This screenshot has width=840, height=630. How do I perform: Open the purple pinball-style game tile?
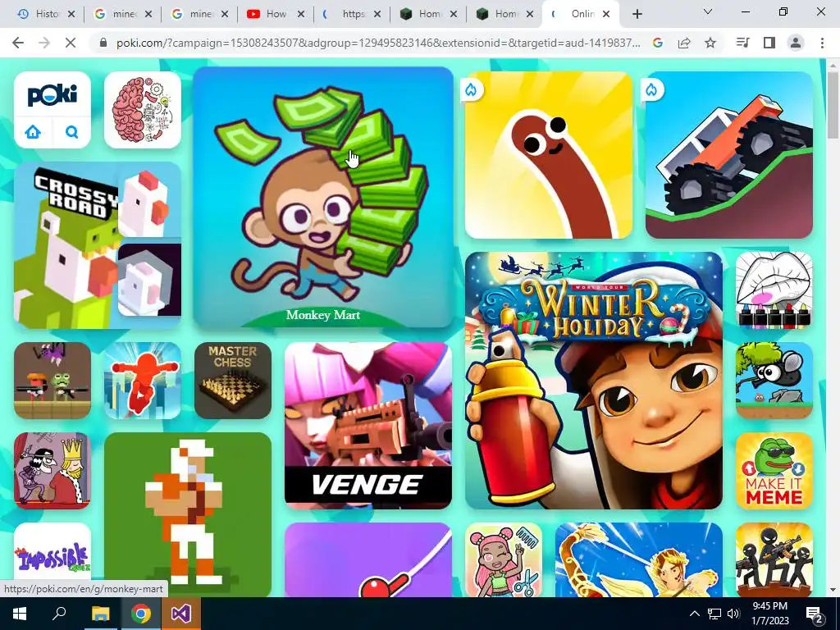point(368,559)
